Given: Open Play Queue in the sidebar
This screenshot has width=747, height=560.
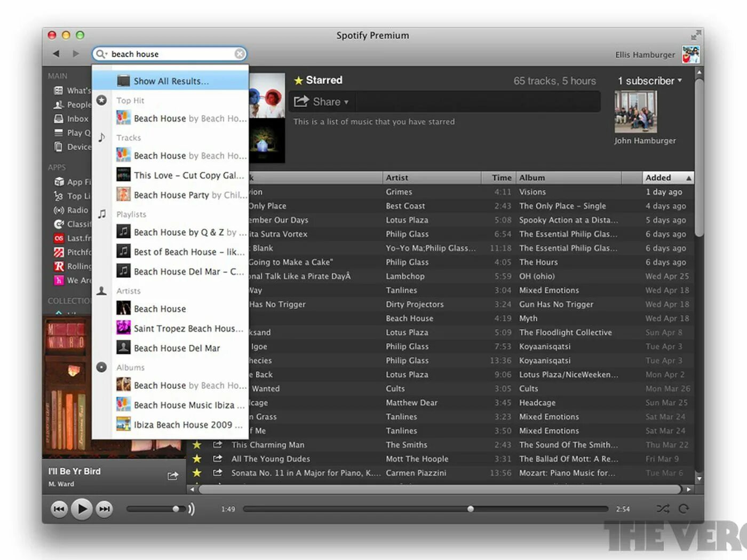Looking at the screenshot, I should click(72, 133).
